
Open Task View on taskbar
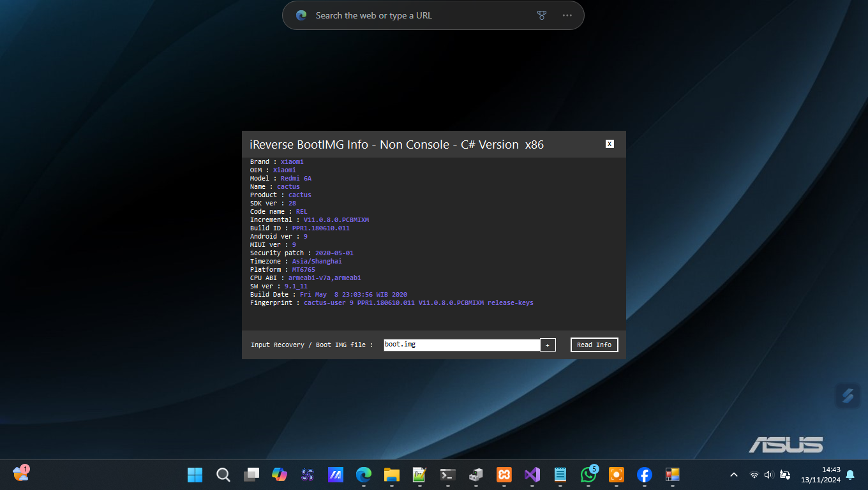pyautogui.click(x=251, y=475)
